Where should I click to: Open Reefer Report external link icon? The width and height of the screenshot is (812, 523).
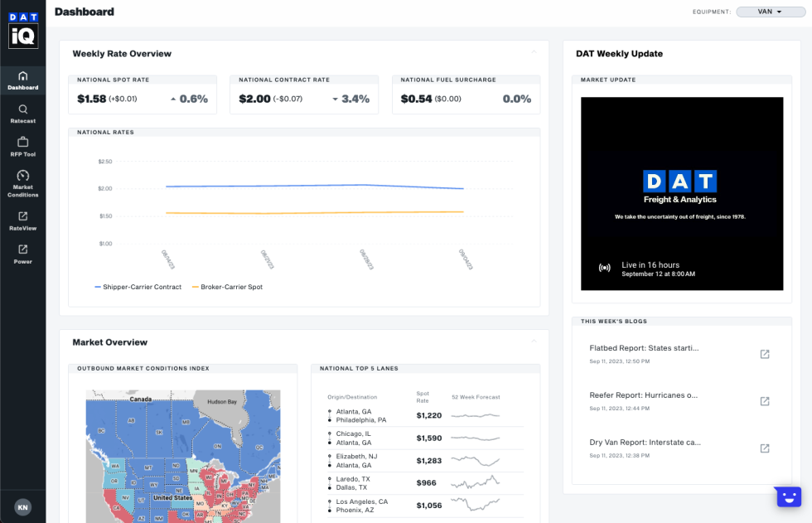[765, 401]
